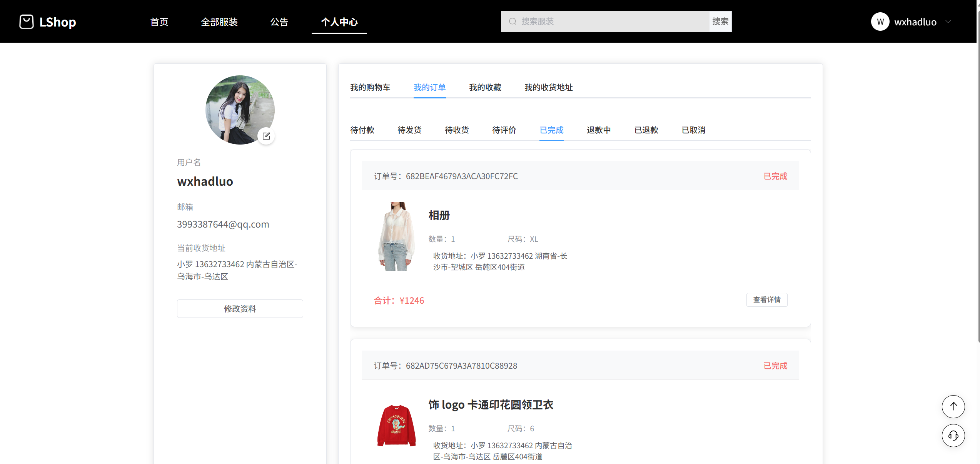Open the 公告 navigation item
980x464 pixels.
point(279,22)
